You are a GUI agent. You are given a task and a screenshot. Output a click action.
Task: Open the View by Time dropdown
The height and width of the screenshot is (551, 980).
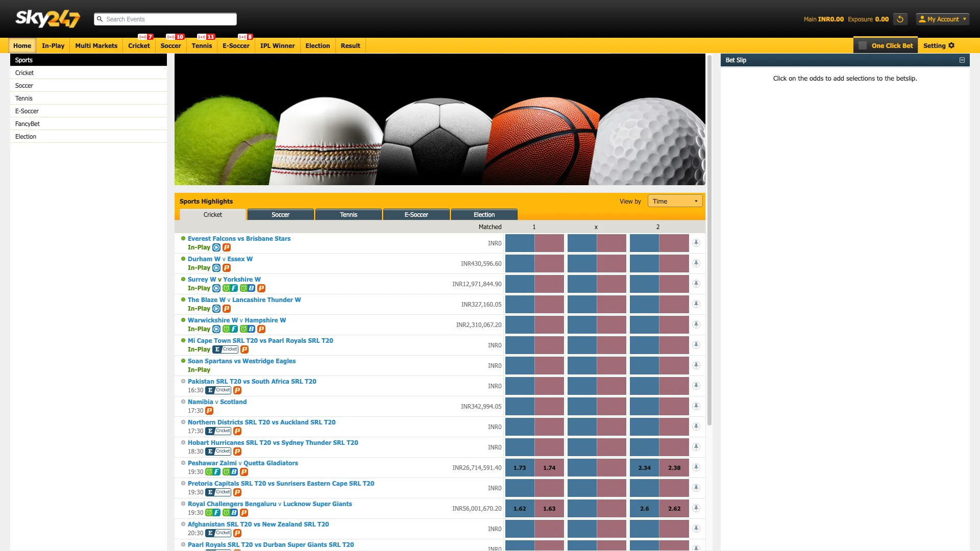[674, 201]
